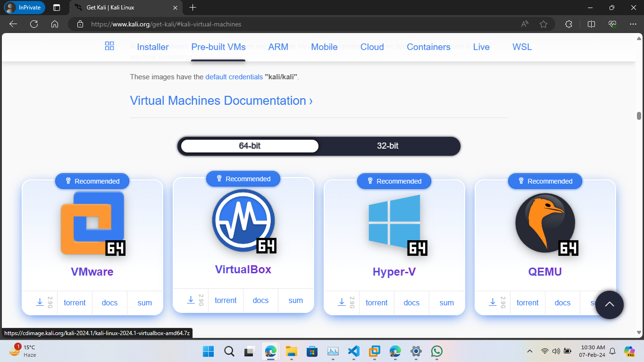Close the Get Kali tab
Image resolution: width=644 pixels, height=362 pixels.
point(175,8)
